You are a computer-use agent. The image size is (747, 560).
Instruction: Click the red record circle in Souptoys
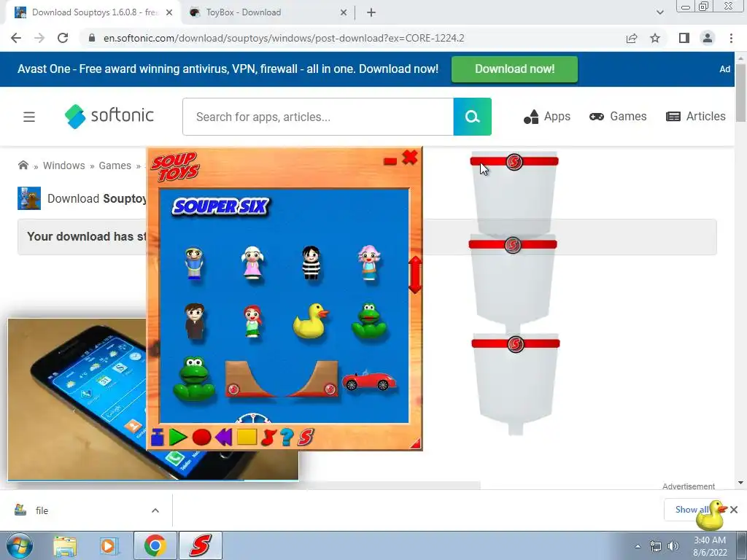point(201,437)
